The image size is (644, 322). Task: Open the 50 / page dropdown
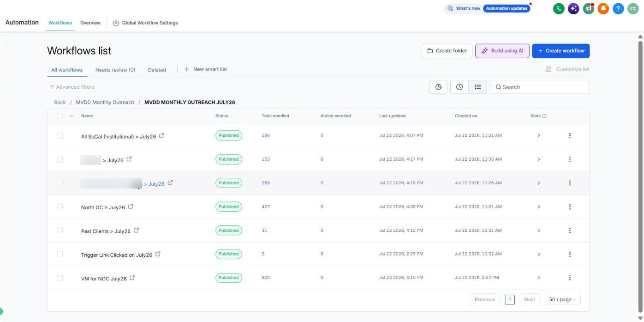click(563, 299)
